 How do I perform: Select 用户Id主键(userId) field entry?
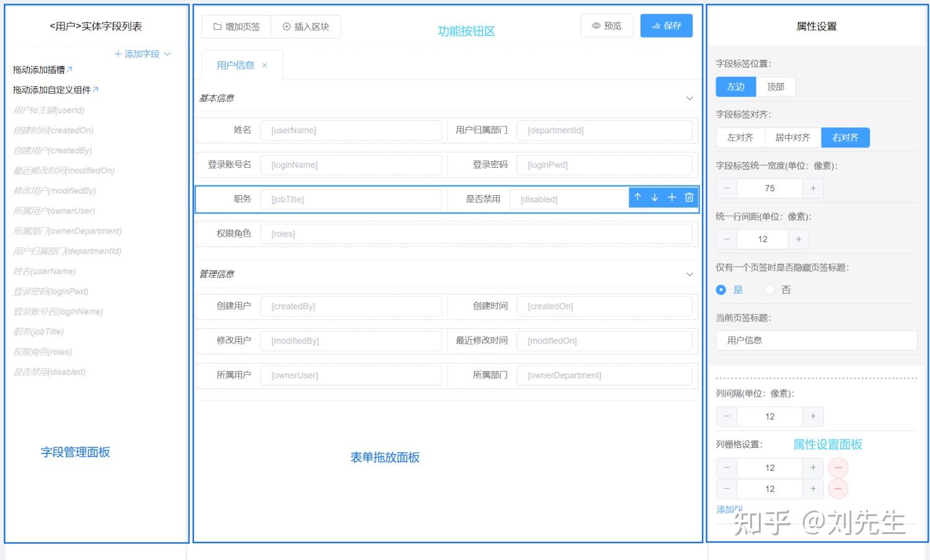coord(48,110)
